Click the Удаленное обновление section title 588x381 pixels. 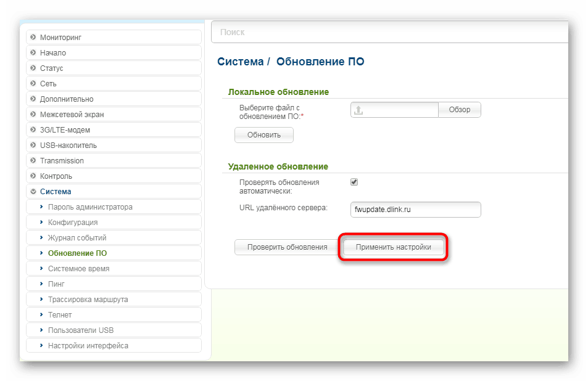(278, 166)
